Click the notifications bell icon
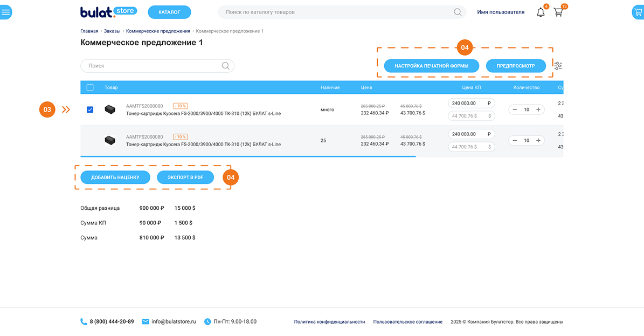The image size is (644, 336). 541,12
